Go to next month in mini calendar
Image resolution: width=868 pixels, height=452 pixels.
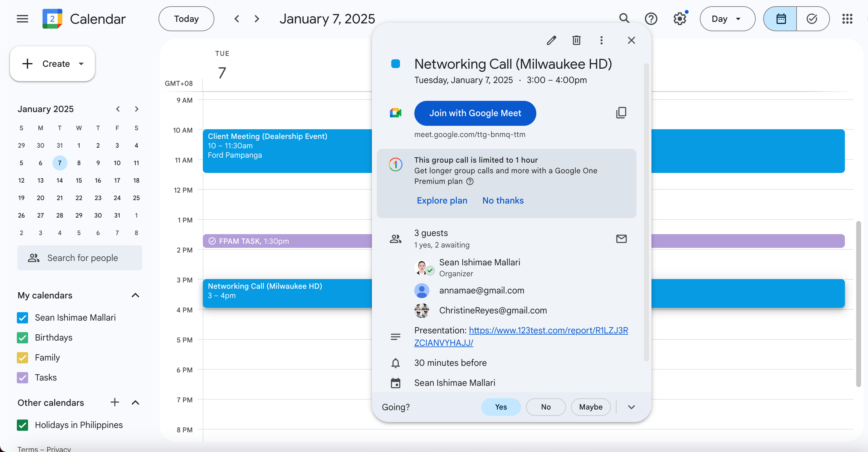pos(136,109)
